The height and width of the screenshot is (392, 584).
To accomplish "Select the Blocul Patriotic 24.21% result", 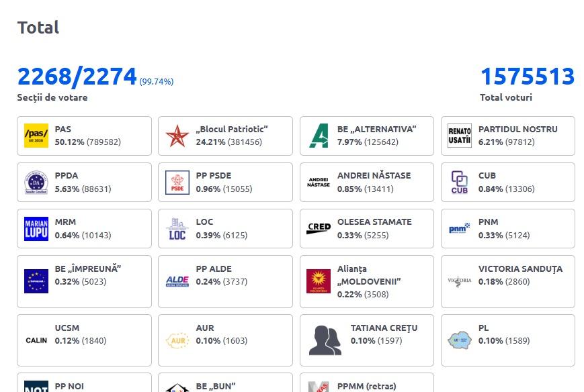I will (229, 142).
